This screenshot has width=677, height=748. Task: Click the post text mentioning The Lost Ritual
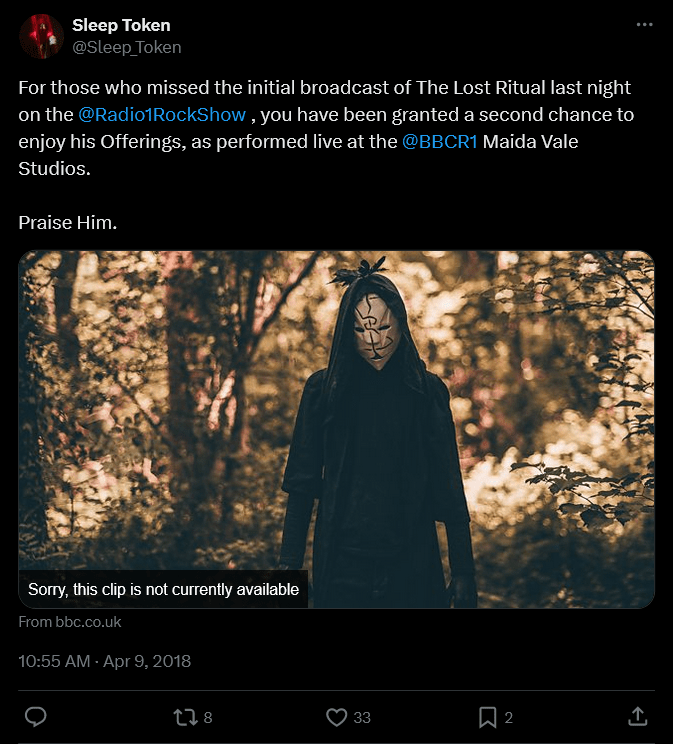coord(325,88)
